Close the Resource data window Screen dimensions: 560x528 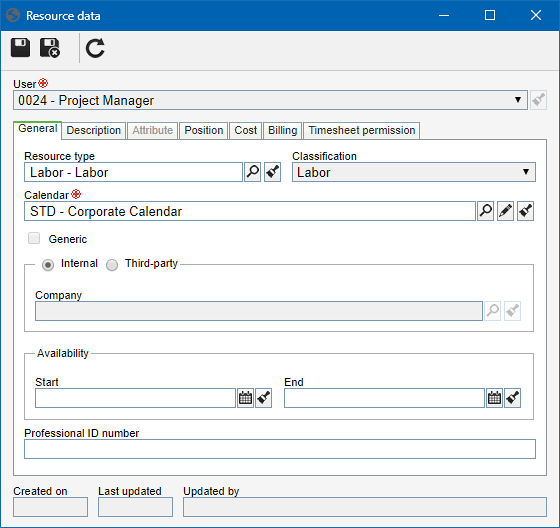click(x=536, y=15)
